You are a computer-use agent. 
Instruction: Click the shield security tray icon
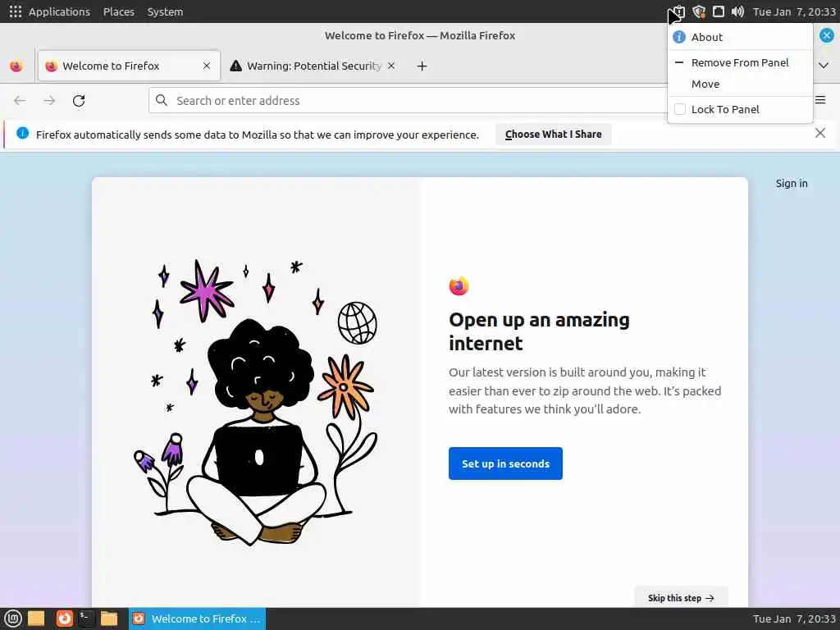699,11
